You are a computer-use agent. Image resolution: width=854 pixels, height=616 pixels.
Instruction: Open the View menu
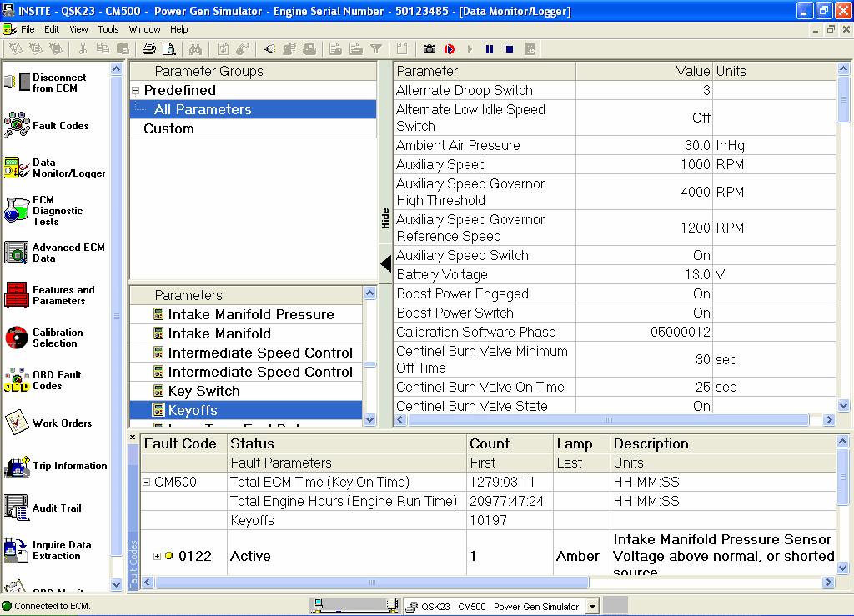(x=78, y=29)
